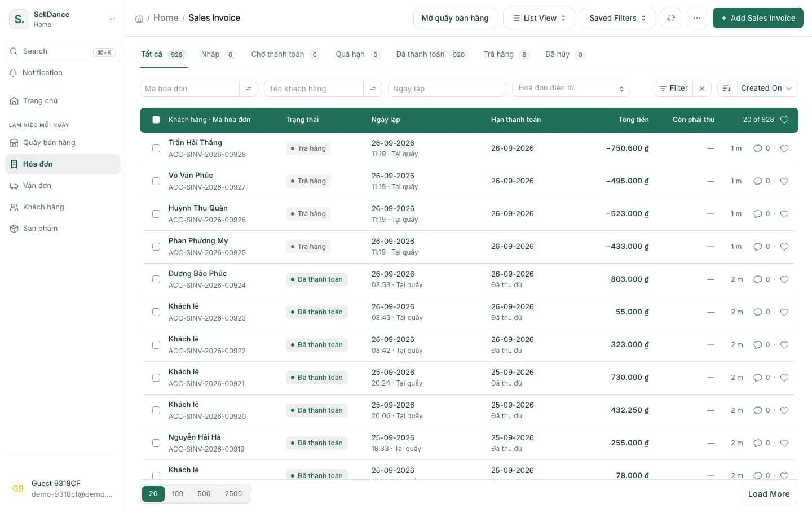Click the approx-match icon in Mã hóa đơn field
Screen dimensions: 812x508
coord(249,89)
